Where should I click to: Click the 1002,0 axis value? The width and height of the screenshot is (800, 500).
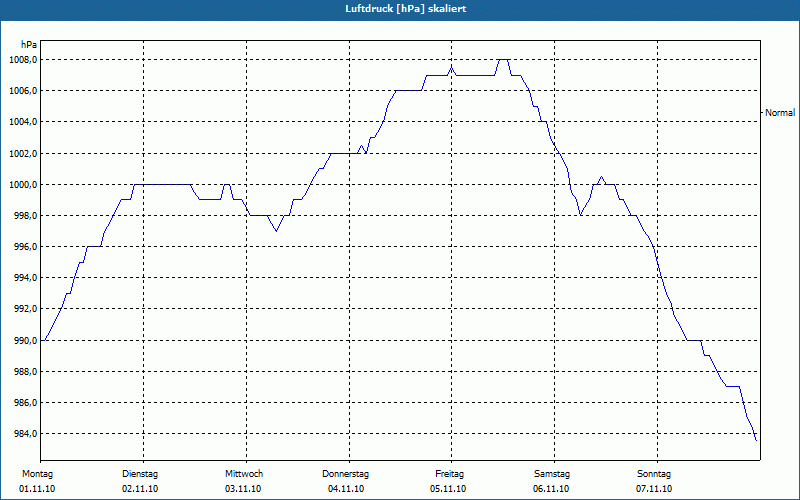click(x=23, y=154)
